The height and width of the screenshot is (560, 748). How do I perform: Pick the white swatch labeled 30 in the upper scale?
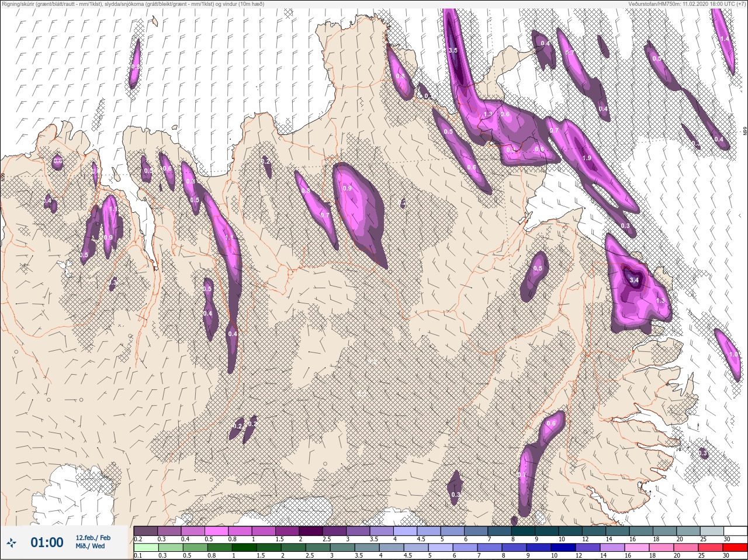735,531
